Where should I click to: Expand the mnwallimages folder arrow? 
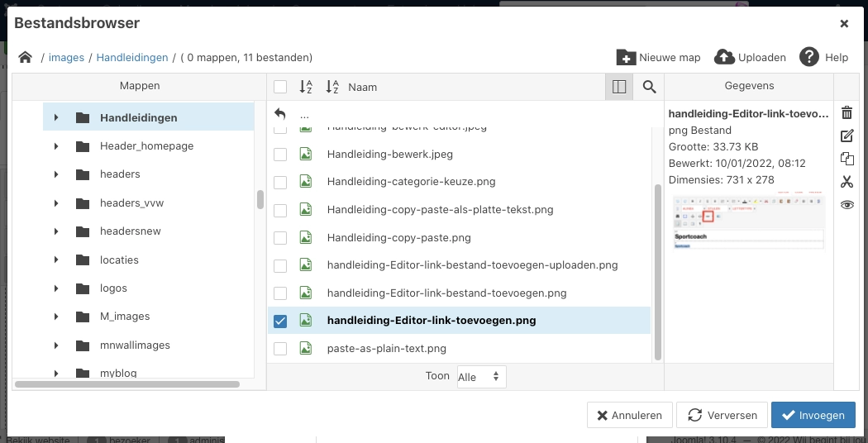pyautogui.click(x=56, y=345)
